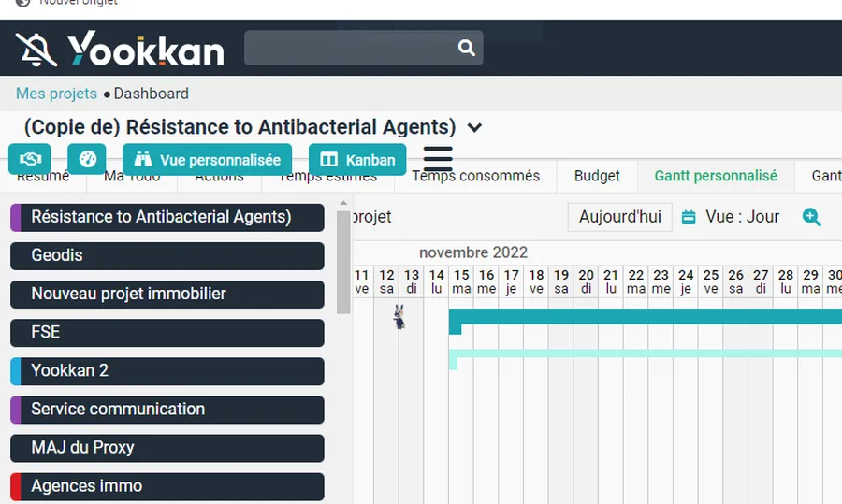Open the Kanban view button
Viewport: 842px width, 504px height.
point(357,159)
